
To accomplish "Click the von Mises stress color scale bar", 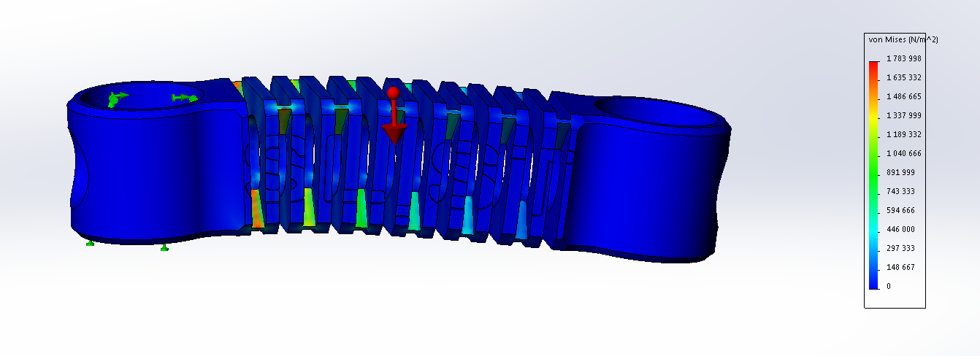I will click(x=873, y=175).
